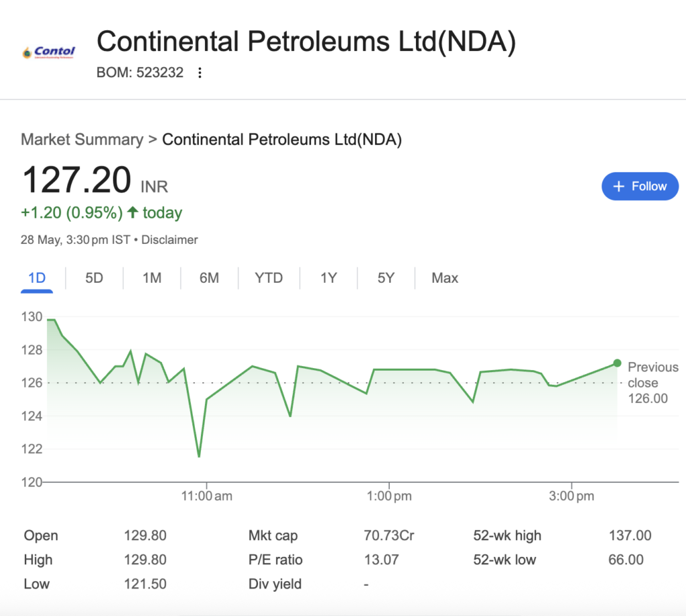Image resolution: width=686 pixels, height=616 pixels.
Task: Click the 28 May, 3:30 pm IST timestamp
Action: point(75,240)
